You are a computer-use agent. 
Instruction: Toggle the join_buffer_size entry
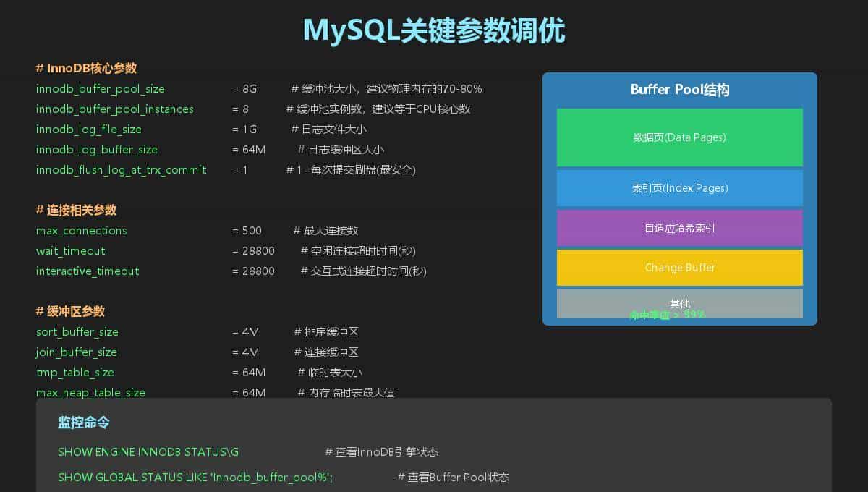[x=76, y=352]
